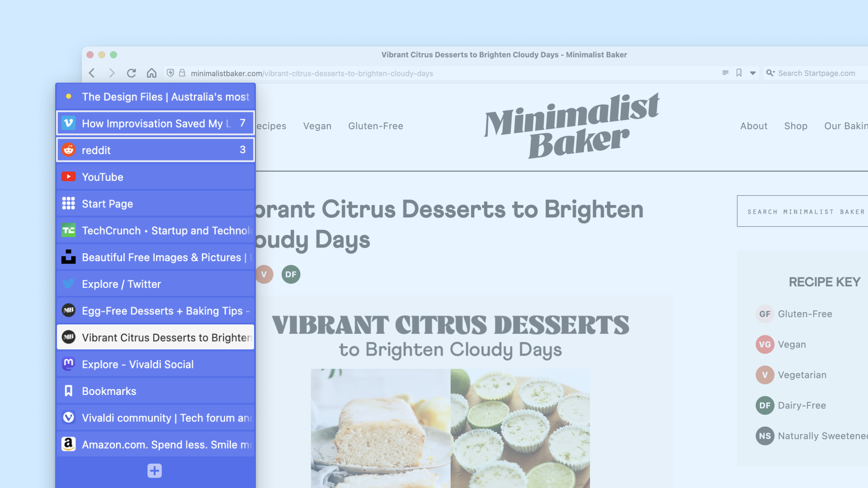Click the Vivaldi community icon
The height and width of the screenshot is (488, 868).
(69, 417)
